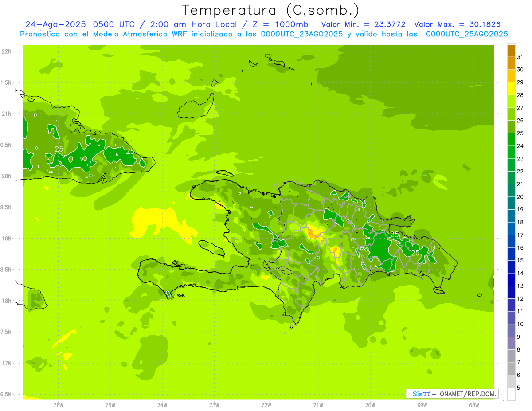Select the gold legend swatch between 29 and 30
The image size is (532, 411).
511,76
